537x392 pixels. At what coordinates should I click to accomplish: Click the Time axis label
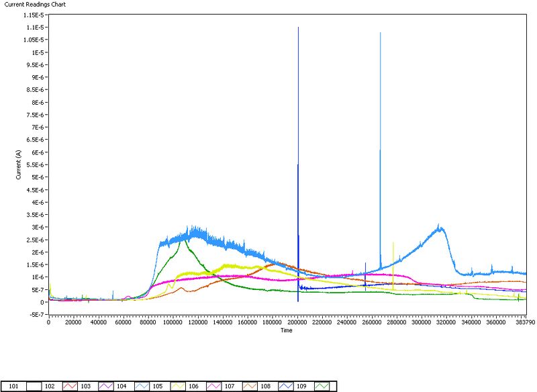tap(287, 330)
